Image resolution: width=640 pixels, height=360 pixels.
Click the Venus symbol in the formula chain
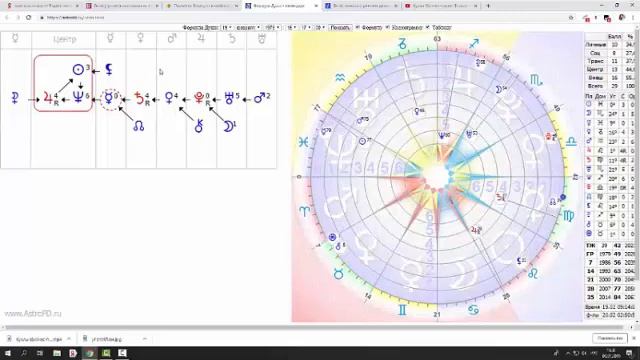coord(169,98)
